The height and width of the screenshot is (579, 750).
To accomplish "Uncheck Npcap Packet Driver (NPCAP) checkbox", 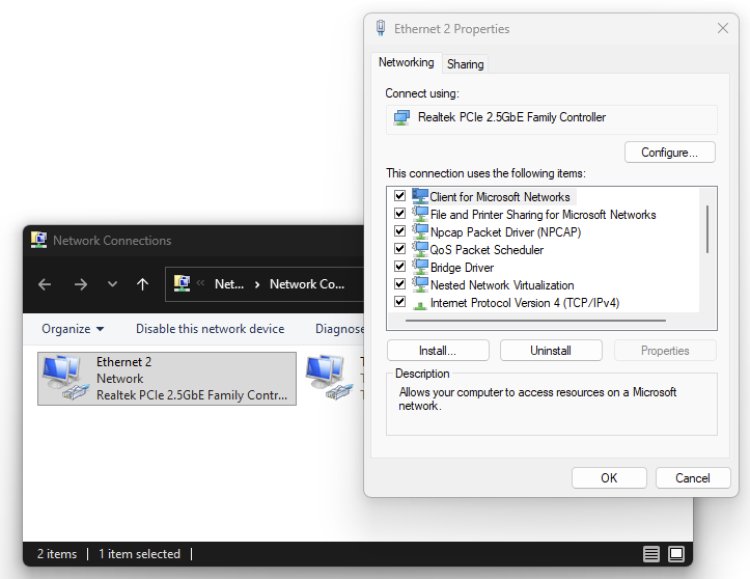I will [400, 232].
